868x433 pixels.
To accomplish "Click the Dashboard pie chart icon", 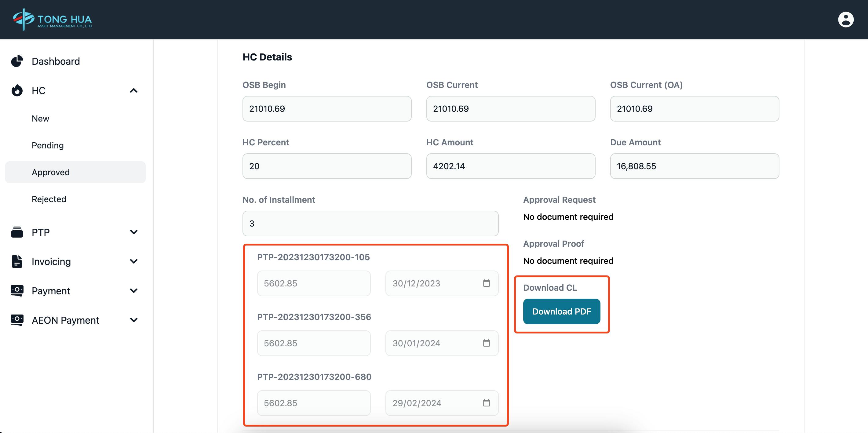I will [x=17, y=61].
